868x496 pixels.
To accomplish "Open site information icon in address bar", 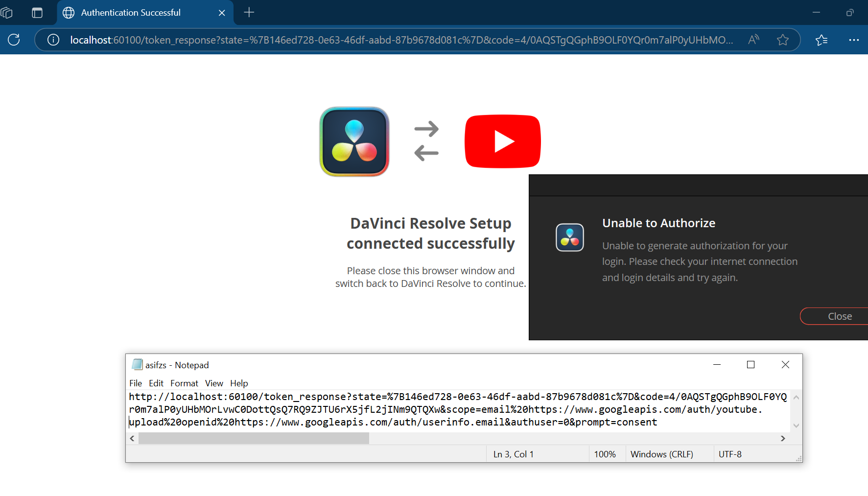I will (x=53, y=40).
